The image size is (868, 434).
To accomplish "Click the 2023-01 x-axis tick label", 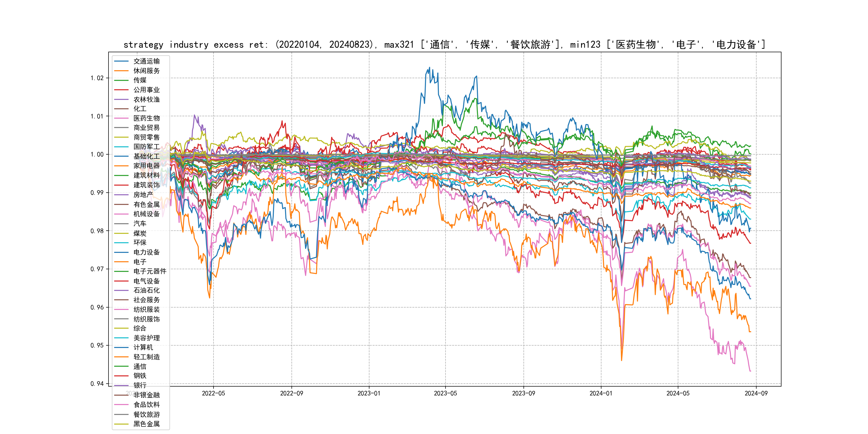I will tap(369, 393).
